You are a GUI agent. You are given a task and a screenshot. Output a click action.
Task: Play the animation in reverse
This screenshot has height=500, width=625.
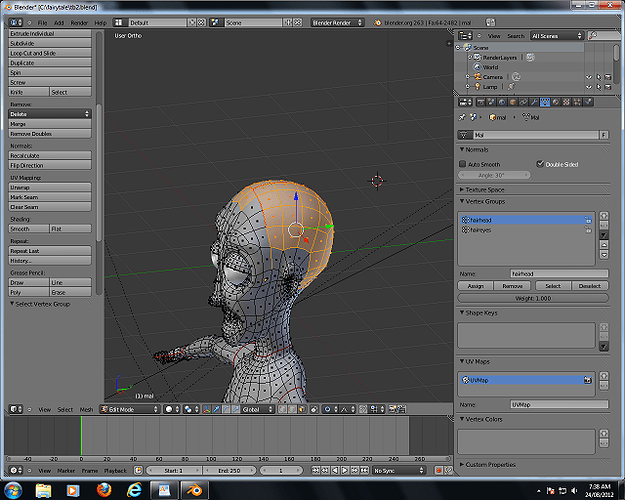pyautogui.click(x=335, y=470)
